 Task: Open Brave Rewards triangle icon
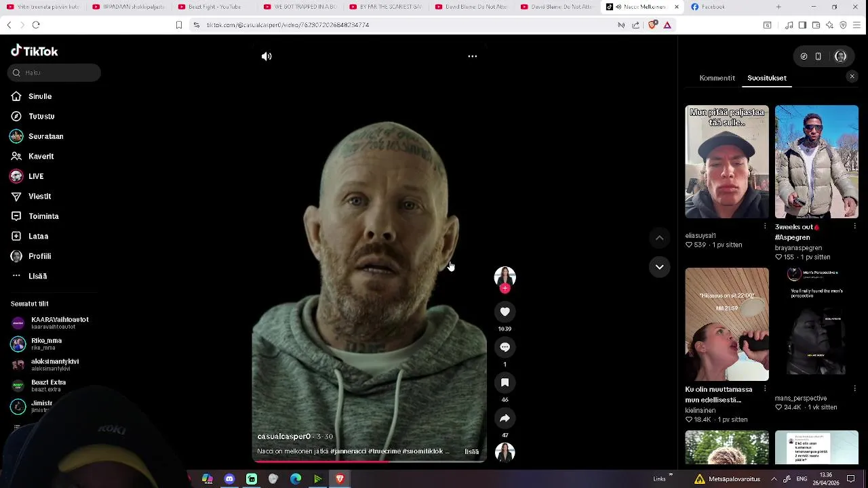(667, 25)
